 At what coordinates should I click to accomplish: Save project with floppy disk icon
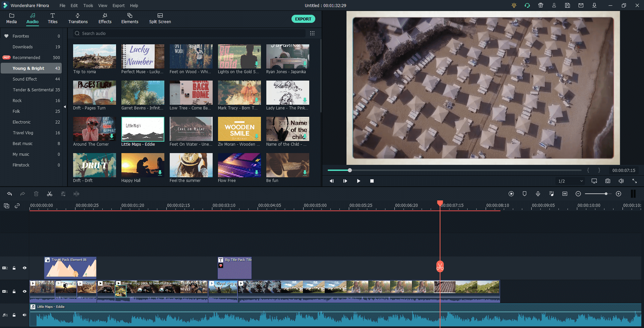pos(568,5)
